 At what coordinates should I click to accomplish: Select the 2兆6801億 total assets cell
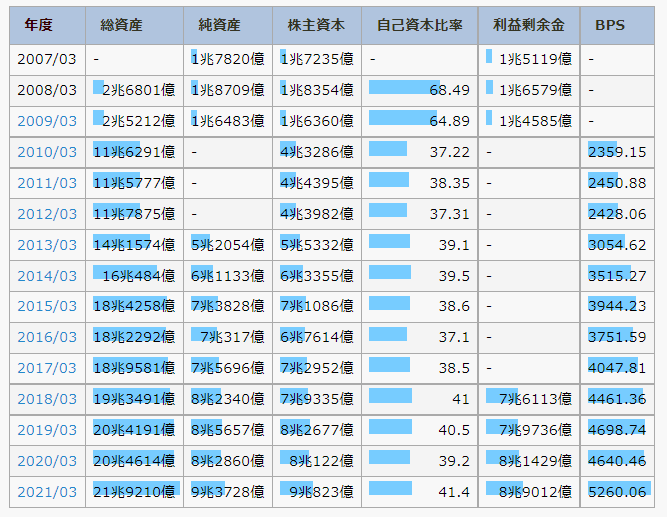click(134, 90)
